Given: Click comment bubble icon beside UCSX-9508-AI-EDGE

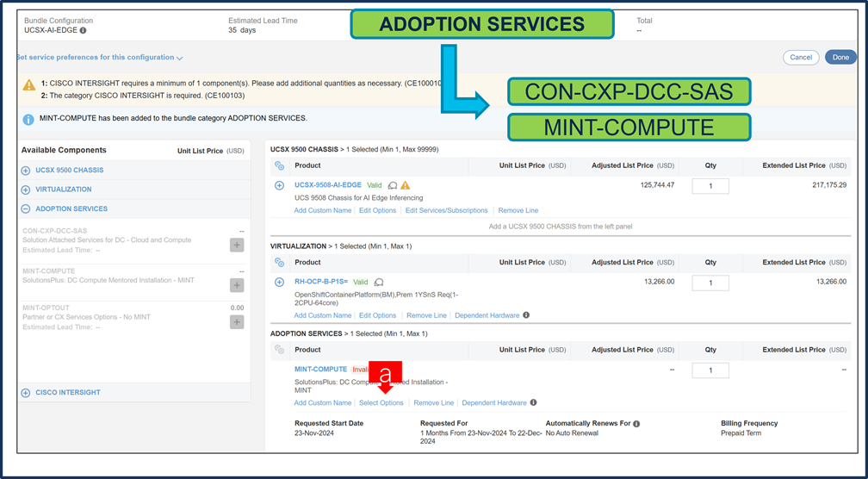Looking at the screenshot, I should tap(393, 185).
